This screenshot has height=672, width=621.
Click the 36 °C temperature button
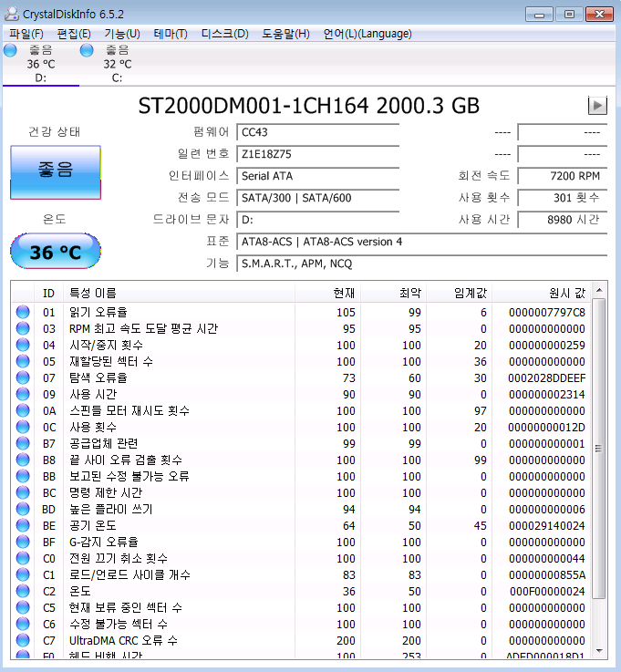coord(56,252)
